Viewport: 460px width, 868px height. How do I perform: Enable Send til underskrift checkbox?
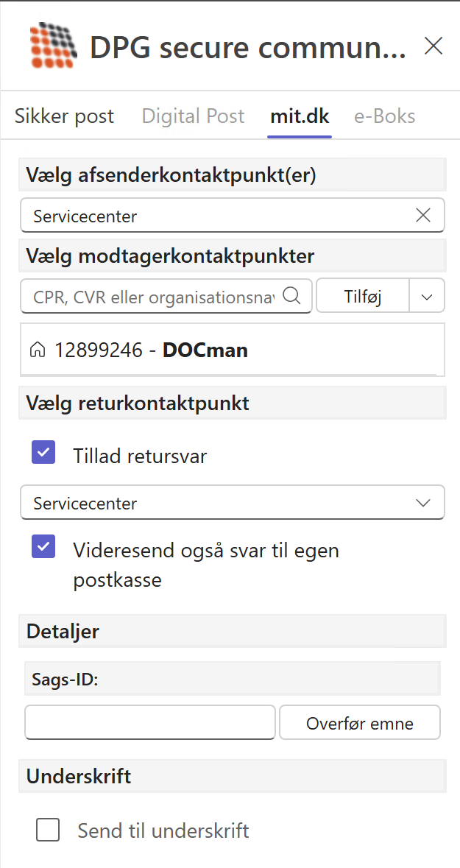click(49, 830)
